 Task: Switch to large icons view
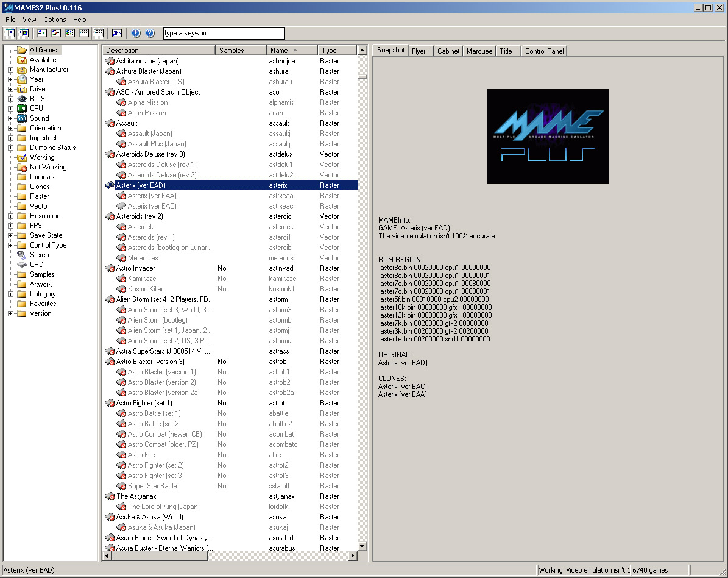(x=42, y=33)
